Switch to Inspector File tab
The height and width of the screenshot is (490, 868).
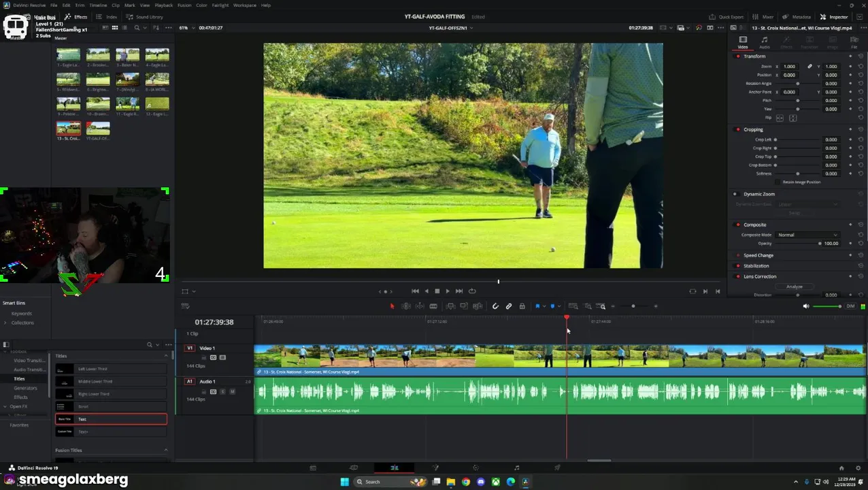(854, 43)
